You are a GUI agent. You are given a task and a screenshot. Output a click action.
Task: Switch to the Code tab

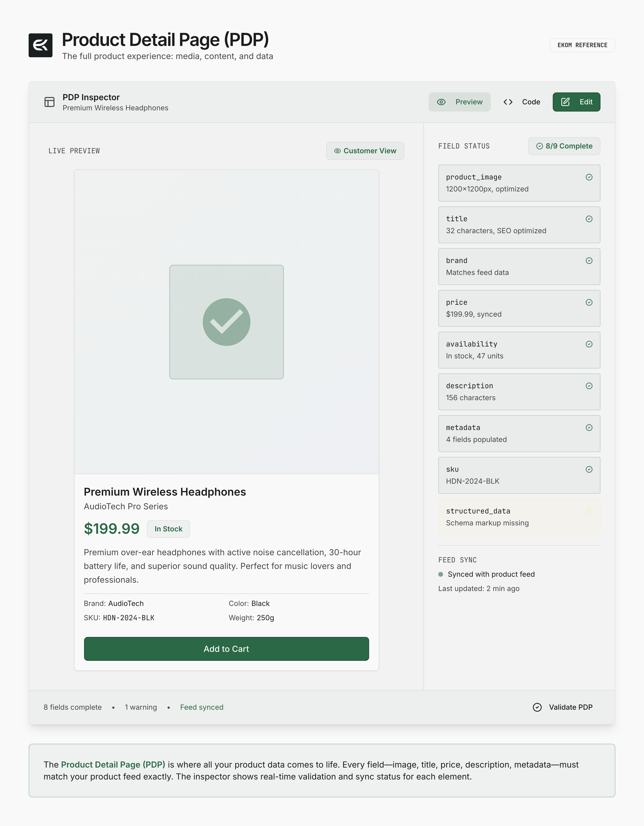pyautogui.click(x=522, y=102)
